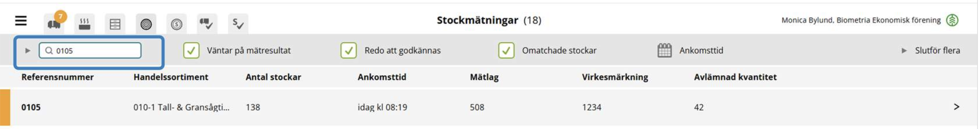The width and height of the screenshot is (980, 129).
Task: Uncheck Väntar på mätresultat filter
Action: 191,50
